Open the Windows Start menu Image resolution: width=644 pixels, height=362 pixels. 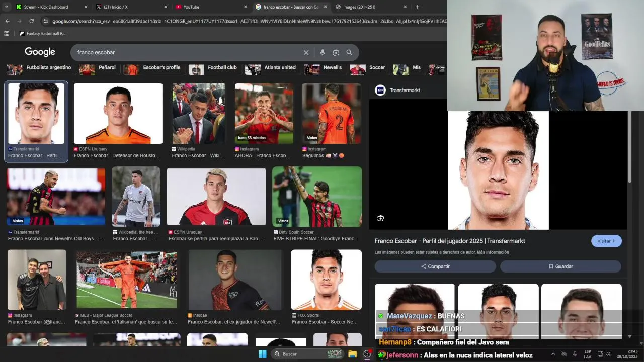(x=262, y=354)
